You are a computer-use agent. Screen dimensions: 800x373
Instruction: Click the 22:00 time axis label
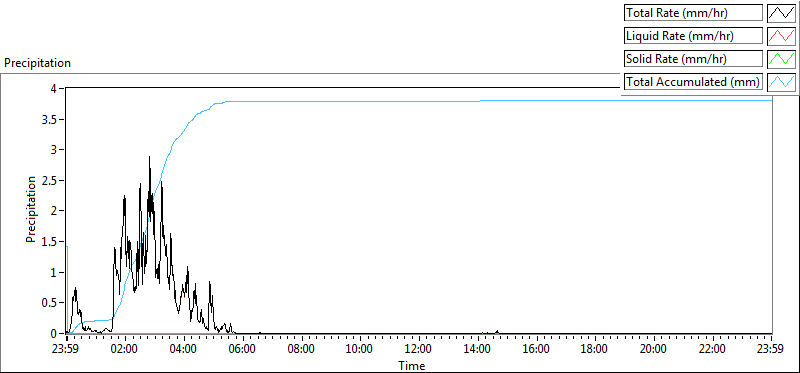(713, 350)
